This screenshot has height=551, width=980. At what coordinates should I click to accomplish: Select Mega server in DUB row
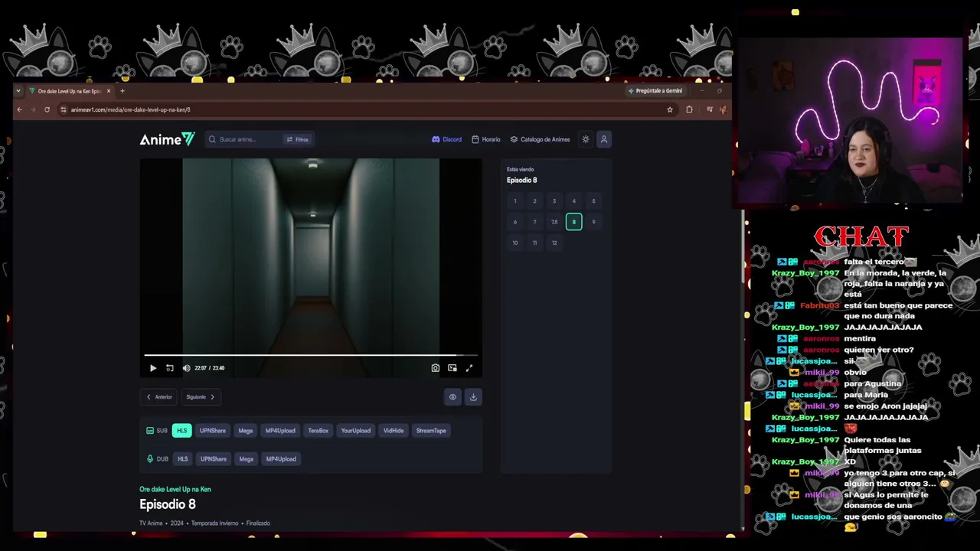(x=247, y=459)
